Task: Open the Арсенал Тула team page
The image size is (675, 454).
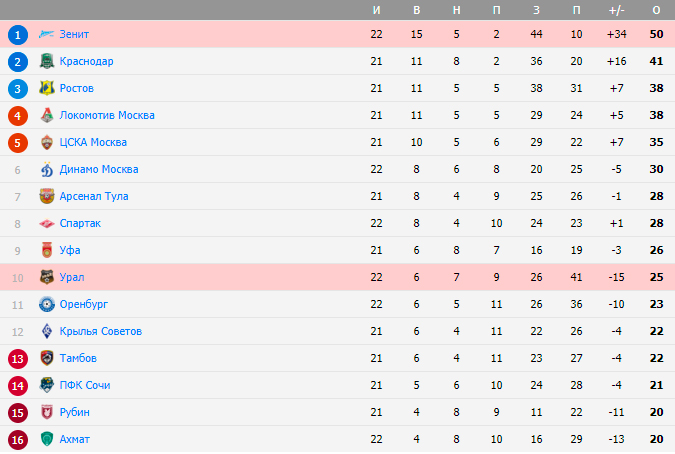Action: pos(94,196)
